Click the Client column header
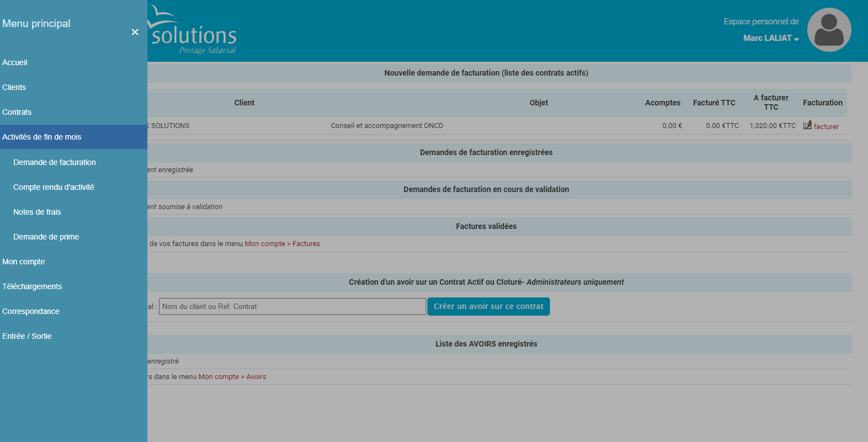Viewport: 868px width, 442px height. (x=244, y=103)
